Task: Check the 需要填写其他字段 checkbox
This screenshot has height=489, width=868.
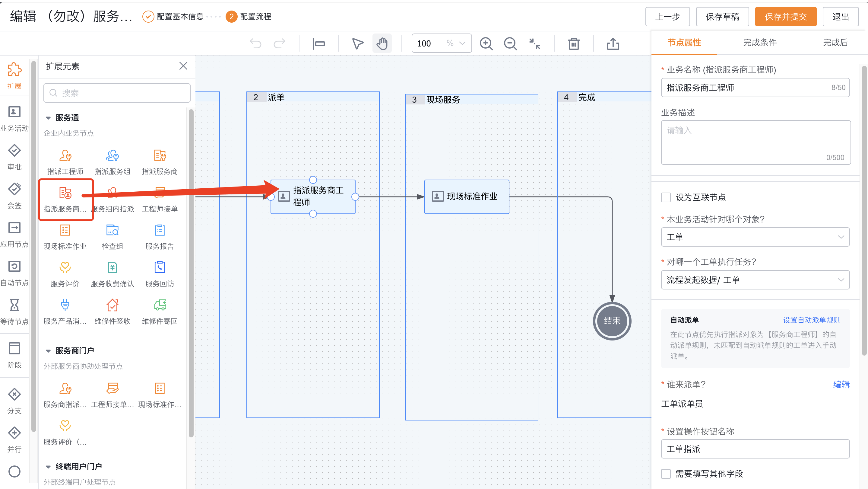Action: [x=666, y=474]
